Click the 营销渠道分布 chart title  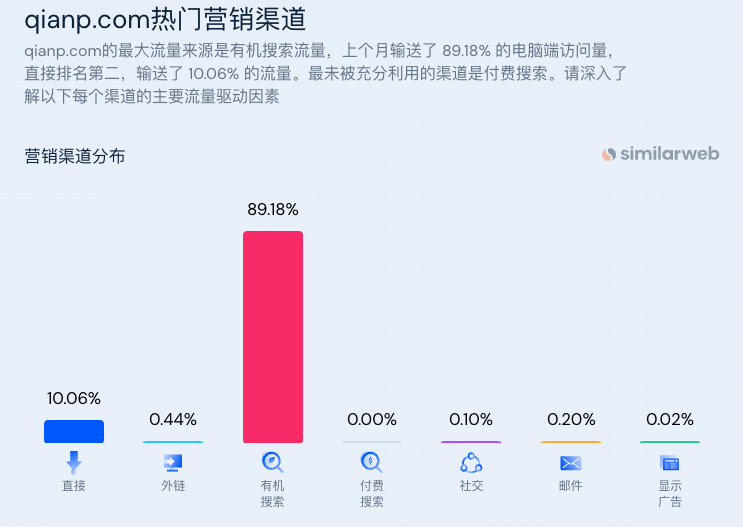coord(75,156)
